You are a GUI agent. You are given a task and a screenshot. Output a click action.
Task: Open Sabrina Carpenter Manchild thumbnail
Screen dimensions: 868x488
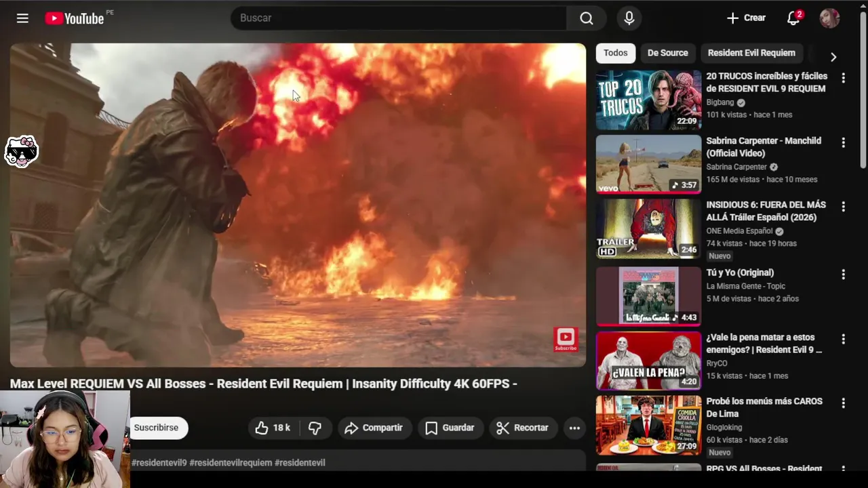(x=648, y=164)
